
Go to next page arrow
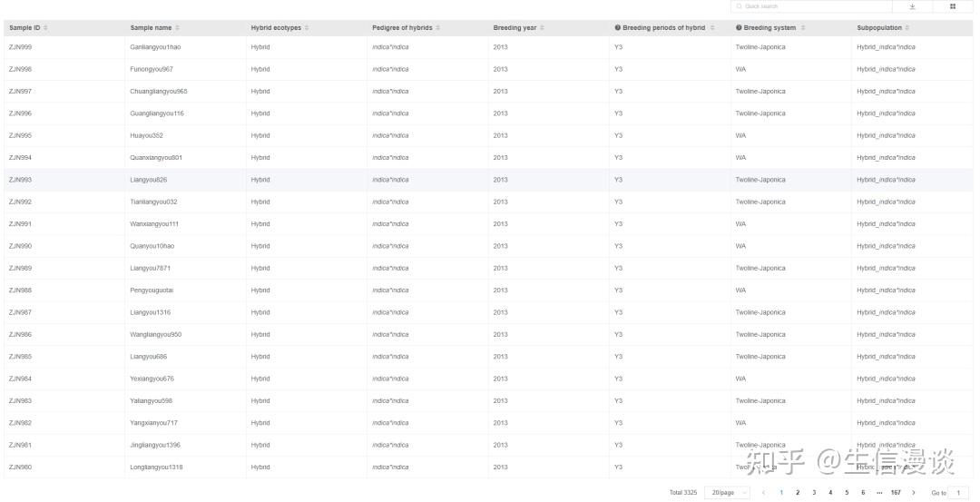pyautogui.click(x=913, y=493)
